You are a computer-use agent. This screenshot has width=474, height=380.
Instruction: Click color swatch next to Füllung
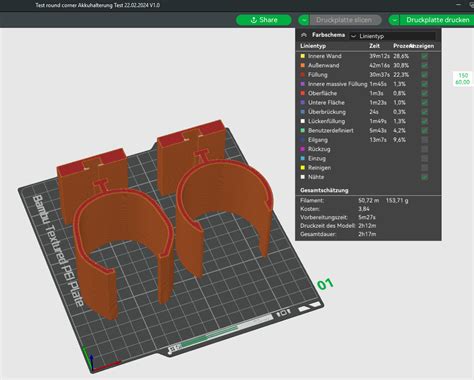[303, 75]
